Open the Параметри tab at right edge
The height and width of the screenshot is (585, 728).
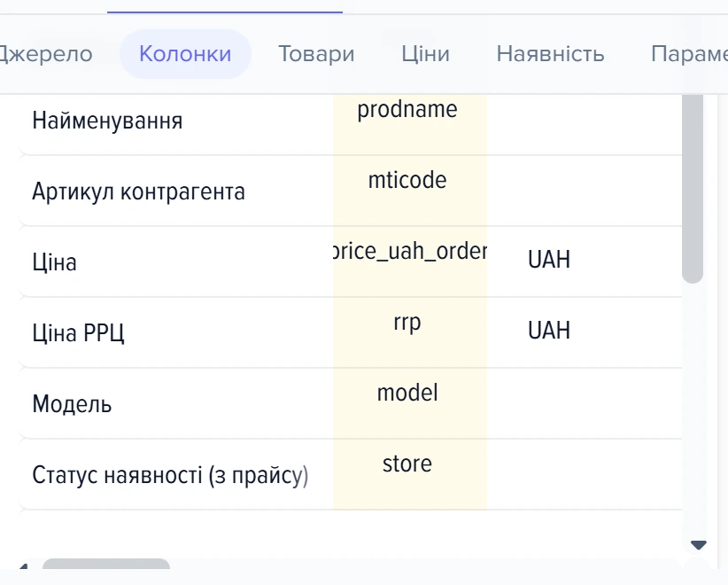click(x=689, y=54)
